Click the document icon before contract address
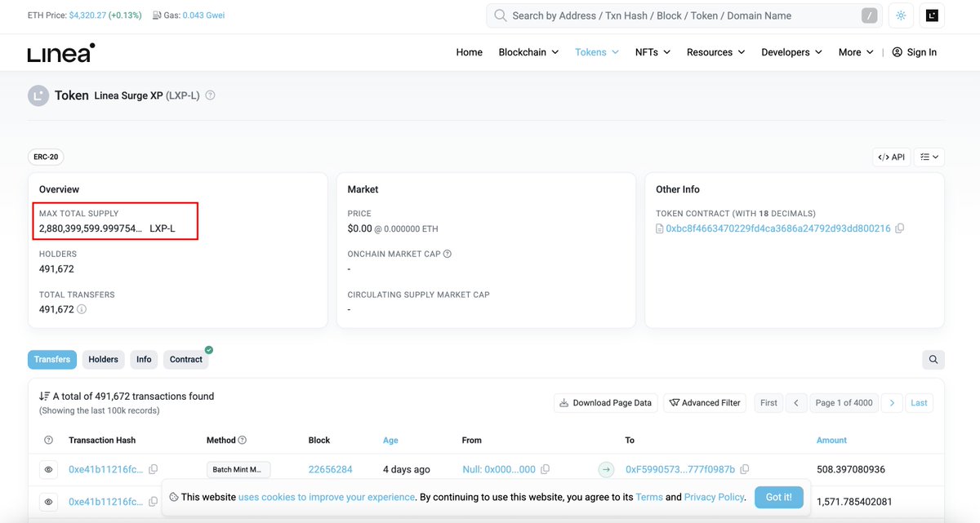This screenshot has height=523, width=980. pyautogui.click(x=660, y=228)
